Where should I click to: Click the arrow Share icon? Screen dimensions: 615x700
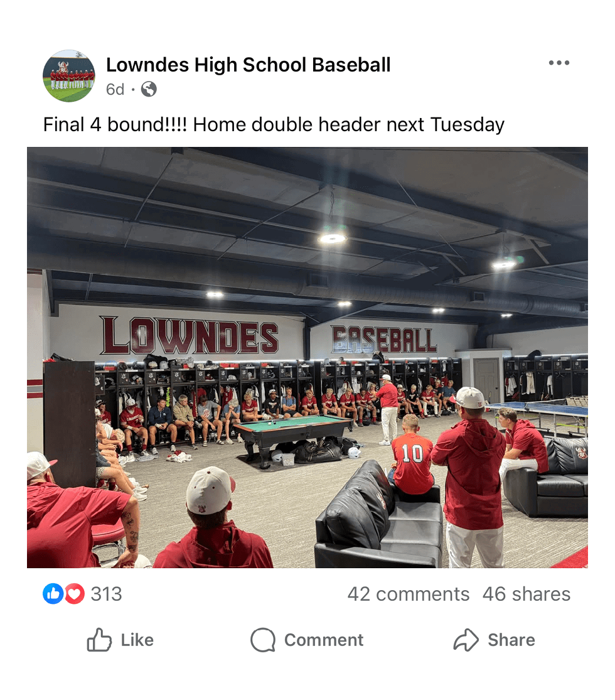tap(466, 640)
